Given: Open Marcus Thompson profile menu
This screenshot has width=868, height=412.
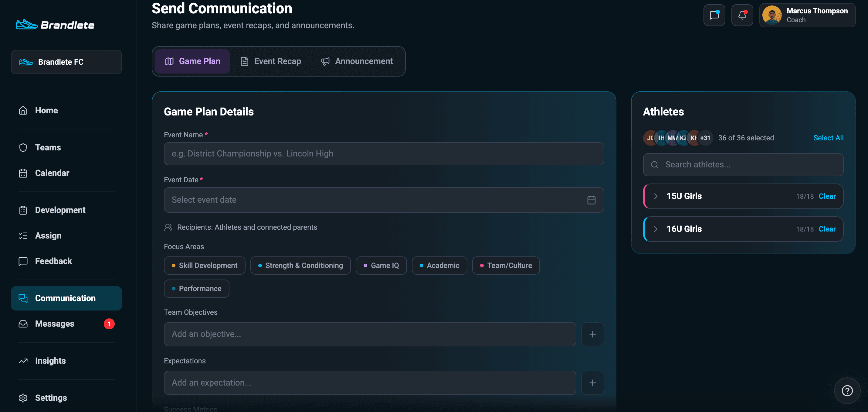Looking at the screenshot, I should 807,15.
